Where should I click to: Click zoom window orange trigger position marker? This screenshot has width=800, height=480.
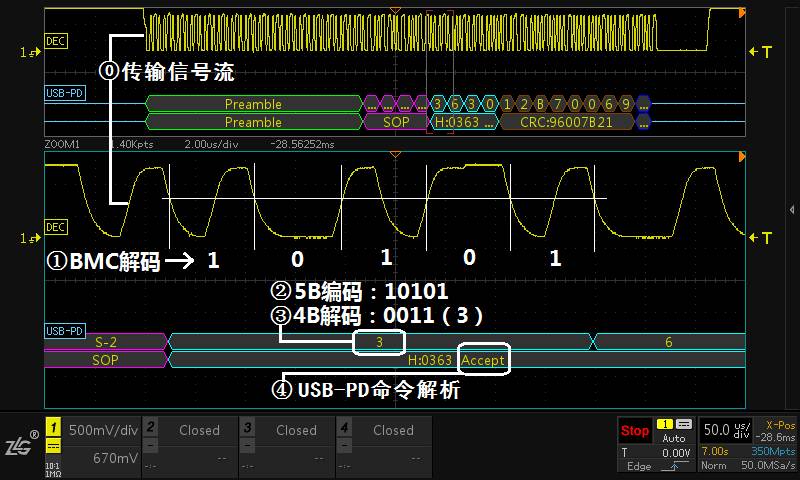pyautogui.click(x=395, y=154)
